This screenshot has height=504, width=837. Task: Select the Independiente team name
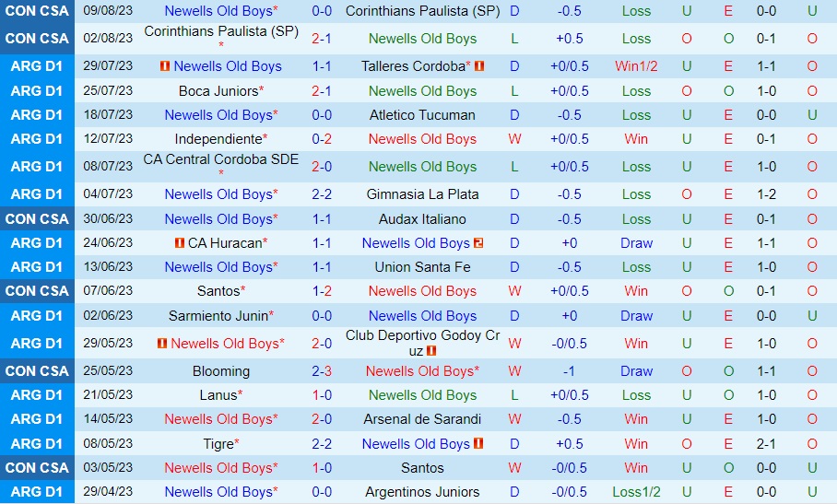[x=218, y=139]
